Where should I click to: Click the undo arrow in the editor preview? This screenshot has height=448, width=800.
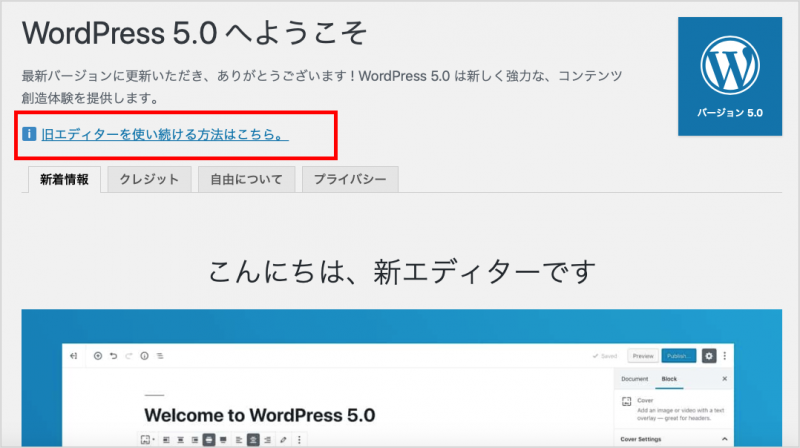pyautogui.click(x=113, y=356)
